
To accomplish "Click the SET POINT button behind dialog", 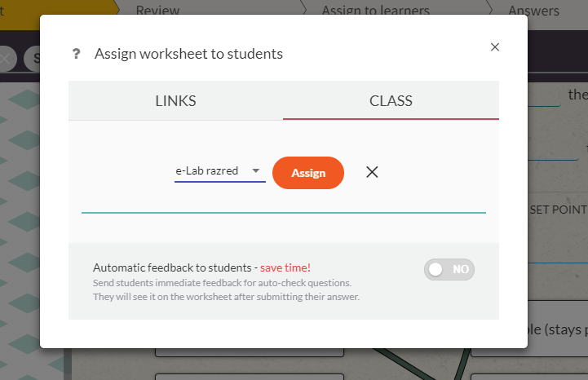I will pos(558,210).
